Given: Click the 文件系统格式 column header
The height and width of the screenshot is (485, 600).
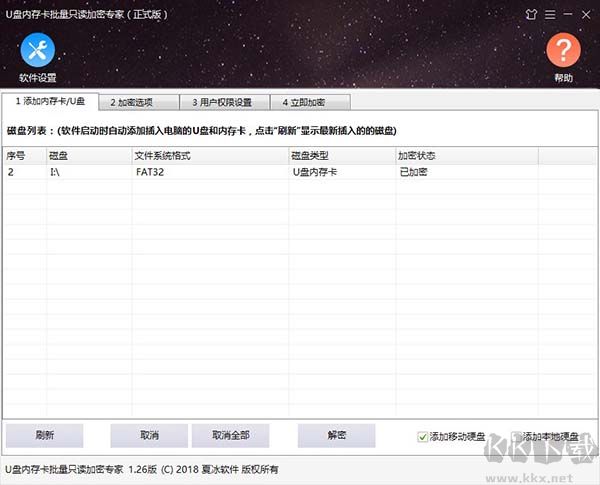Looking at the screenshot, I should pos(210,156).
